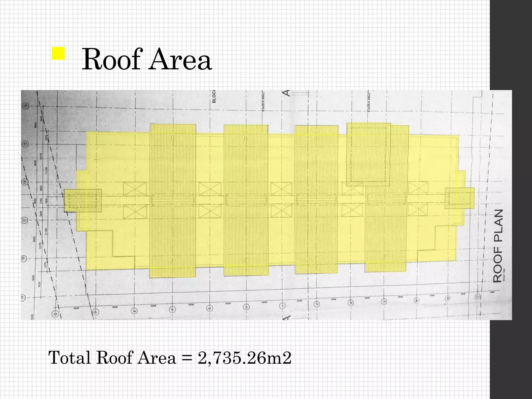Click grid marker circle K along bottom axis
Image resolution: width=532 pixels, height=399 pixels.
[x=351, y=303]
